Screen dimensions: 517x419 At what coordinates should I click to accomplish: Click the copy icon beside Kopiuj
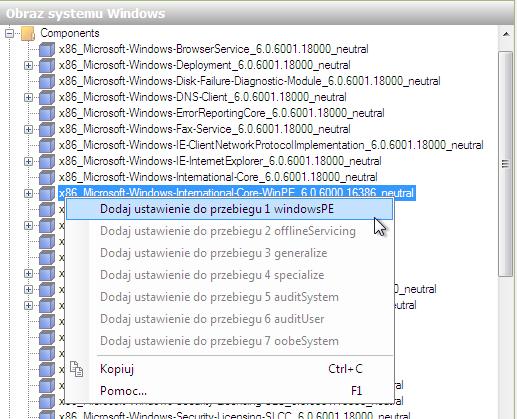77,369
